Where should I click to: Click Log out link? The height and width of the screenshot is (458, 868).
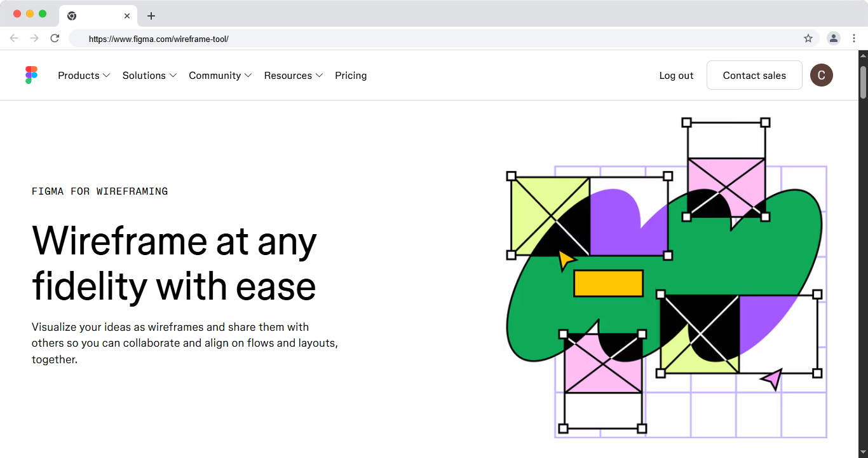[x=676, y=75]
